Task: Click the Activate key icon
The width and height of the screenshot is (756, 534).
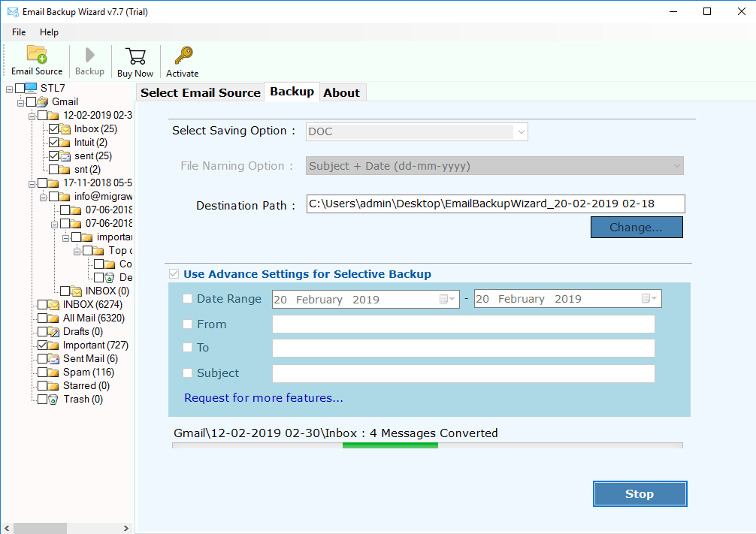Action: click(x=183, y=56)
